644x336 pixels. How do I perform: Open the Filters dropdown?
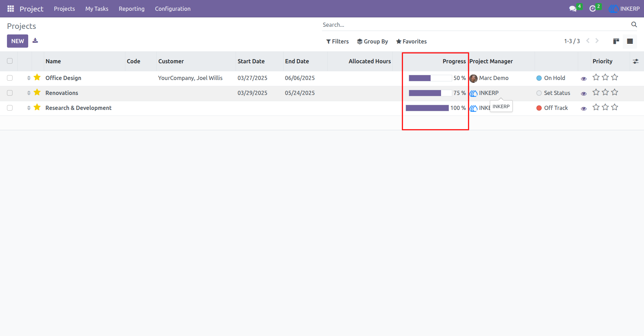(337, 41)
